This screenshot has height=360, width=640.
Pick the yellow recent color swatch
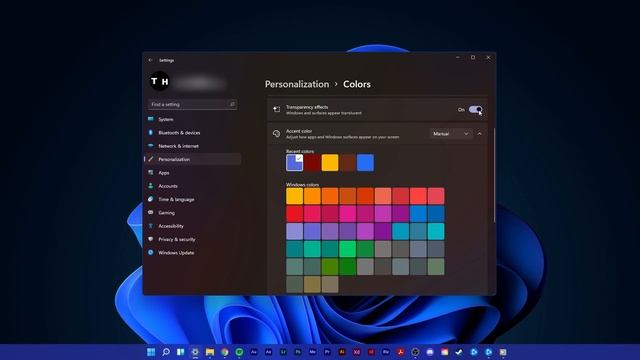pyautogui.click(x=330, y=163)
